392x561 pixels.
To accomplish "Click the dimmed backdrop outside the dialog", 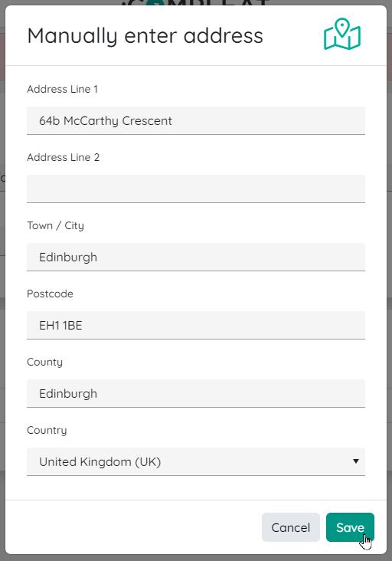I will [x=2, y=286].
